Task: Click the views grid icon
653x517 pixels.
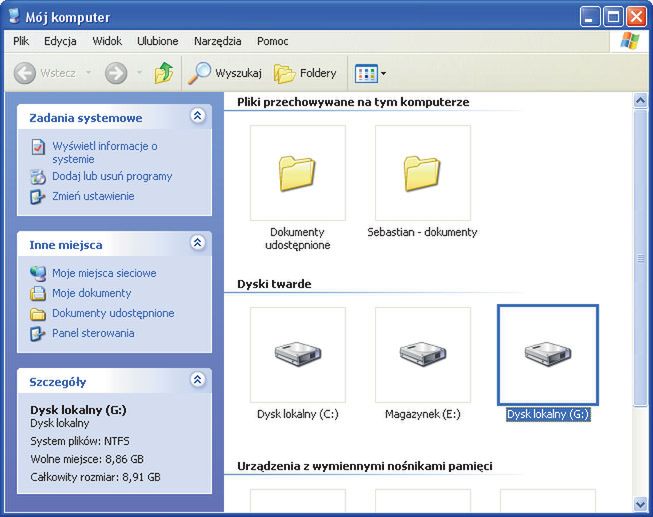Action: coord(366,74)
